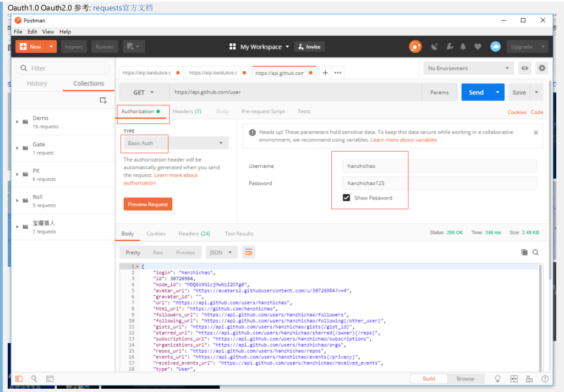The width and height of the screenshot is (564, 392).
Task: Open request Headers (1) tab
Action: pos(187,112)
